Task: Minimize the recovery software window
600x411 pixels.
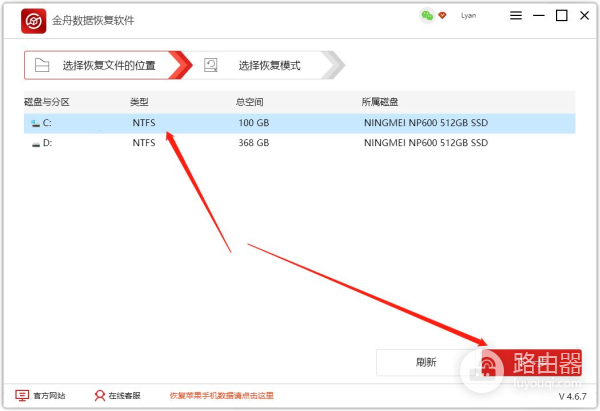Action: (x=539, y=15)
